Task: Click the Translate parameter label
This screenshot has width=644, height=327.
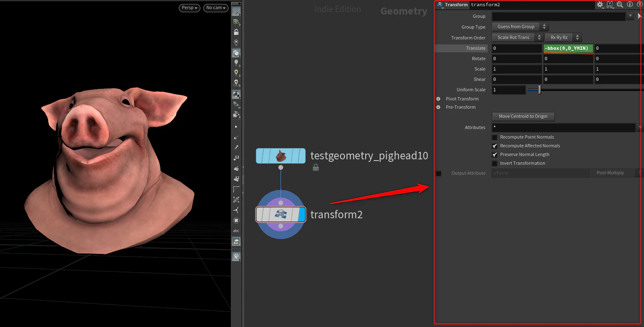Action: coord(476,48)
